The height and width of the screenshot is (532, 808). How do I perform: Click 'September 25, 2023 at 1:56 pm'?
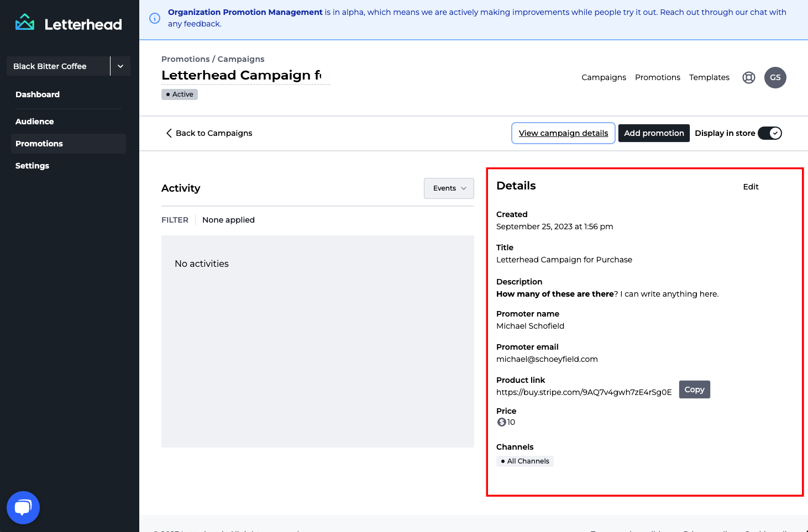coord(555,227)
